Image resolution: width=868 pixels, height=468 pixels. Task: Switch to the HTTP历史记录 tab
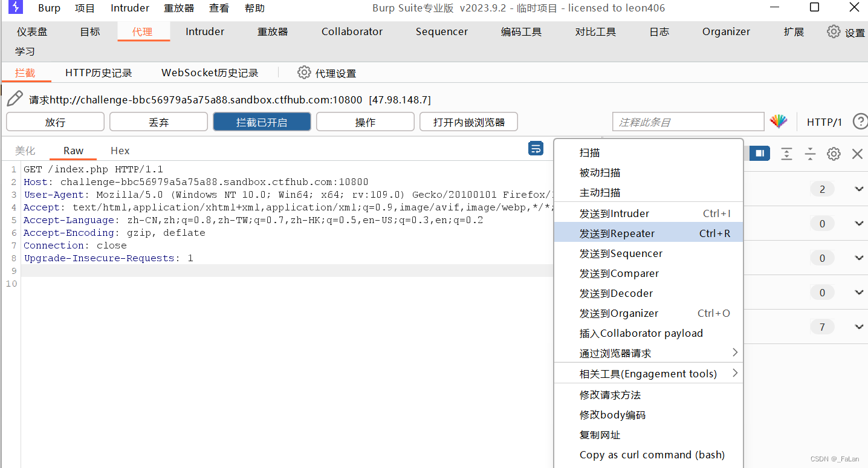(x=98, y=72)
